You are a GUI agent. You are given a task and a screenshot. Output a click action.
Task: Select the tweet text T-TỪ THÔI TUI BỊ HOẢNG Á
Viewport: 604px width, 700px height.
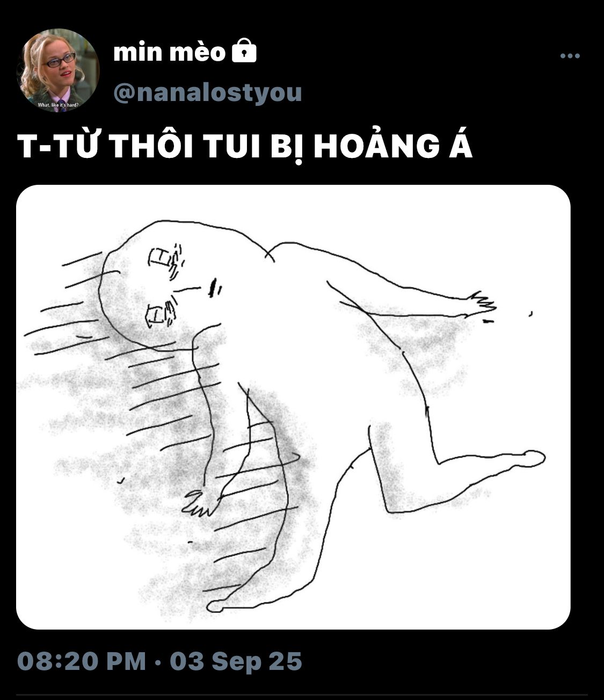pos(245,146)
